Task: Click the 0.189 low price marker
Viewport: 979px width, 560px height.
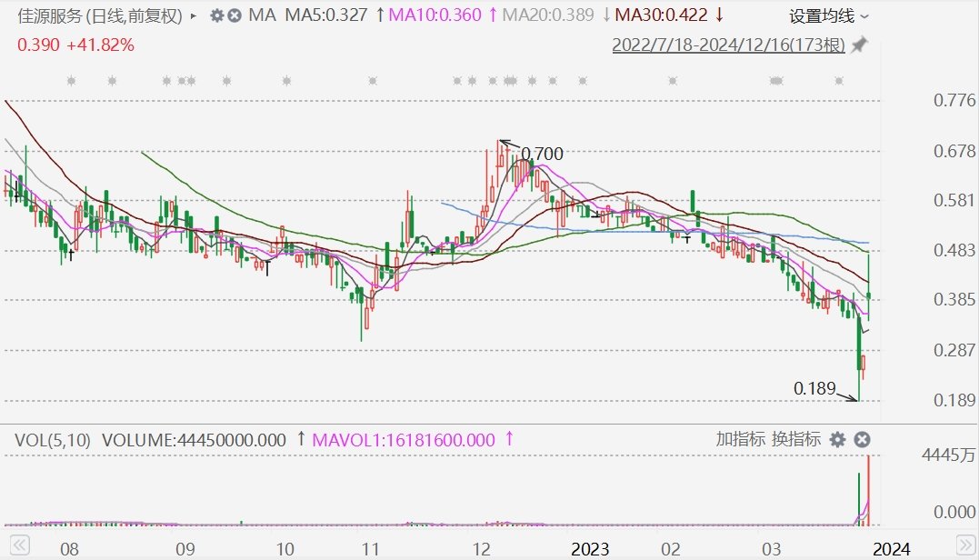Action: tap(814, 388)
